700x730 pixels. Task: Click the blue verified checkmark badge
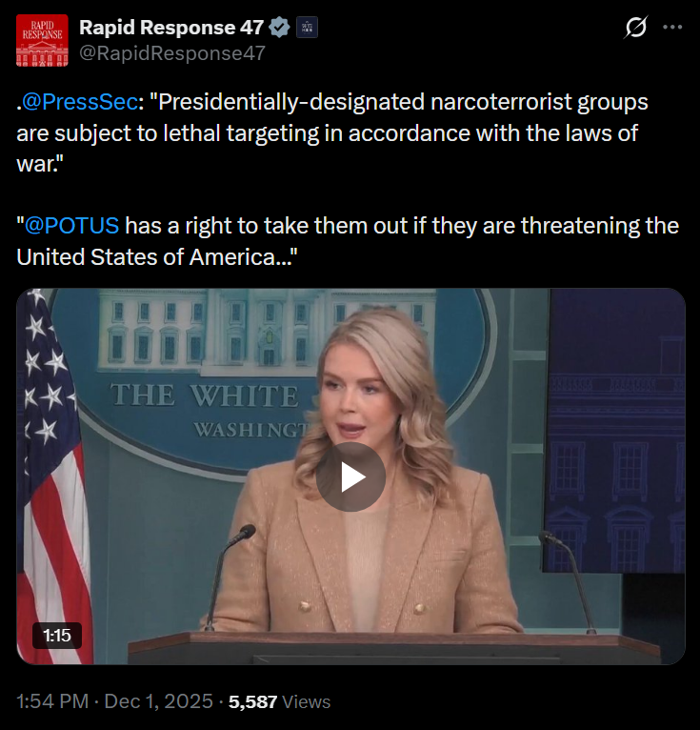coord(280,28)
